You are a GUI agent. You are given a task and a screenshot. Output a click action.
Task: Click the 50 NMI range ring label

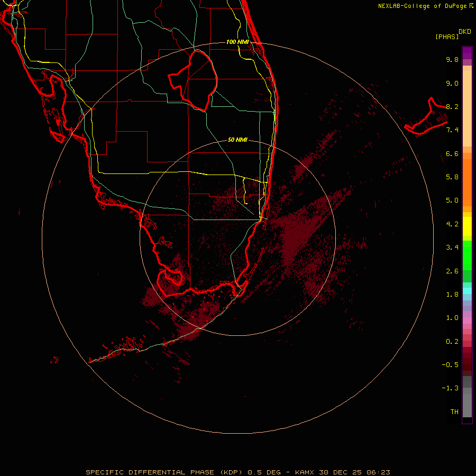pyautogui.click(x=237, y=140)
